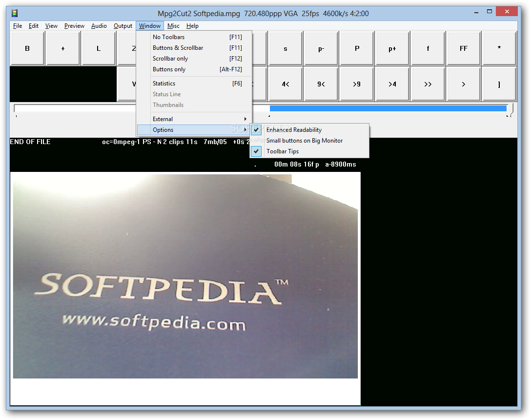531x420 pixels.
Task: Expand the External submenu
Action: [194, 119]
